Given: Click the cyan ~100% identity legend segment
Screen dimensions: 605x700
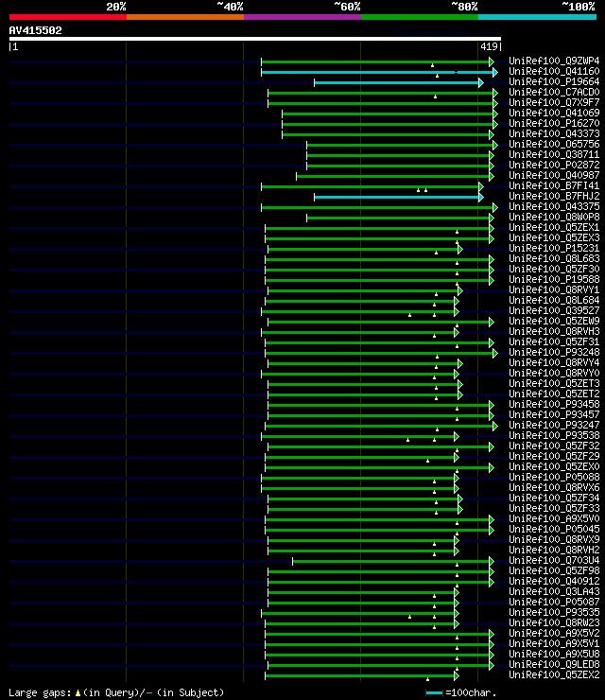Looking at the screenshot, I should [537, 17].
